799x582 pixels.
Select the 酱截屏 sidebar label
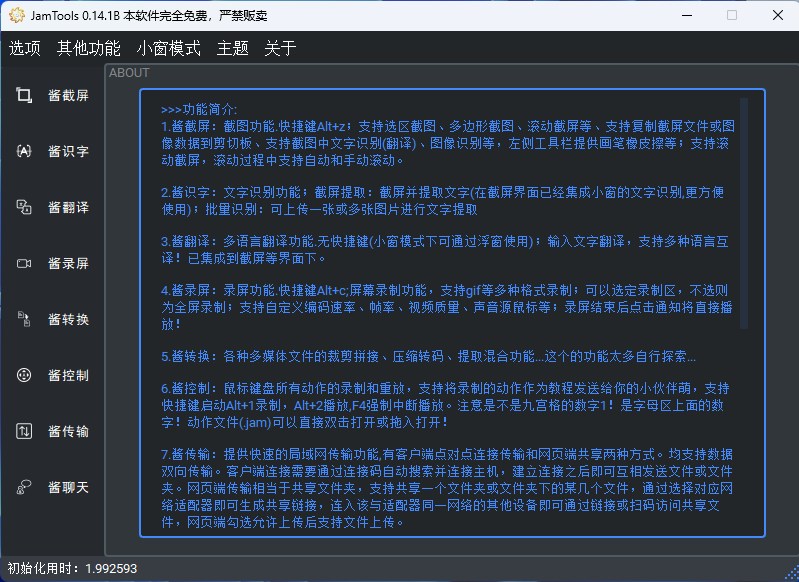pos(68,95)
